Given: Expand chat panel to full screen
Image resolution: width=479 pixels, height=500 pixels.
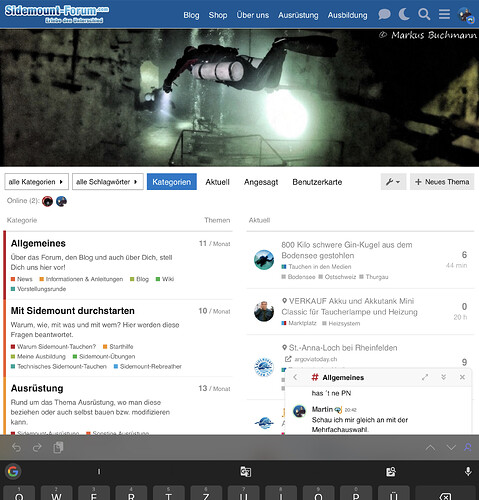Looking at the screenshot, I should click(425, 377).
